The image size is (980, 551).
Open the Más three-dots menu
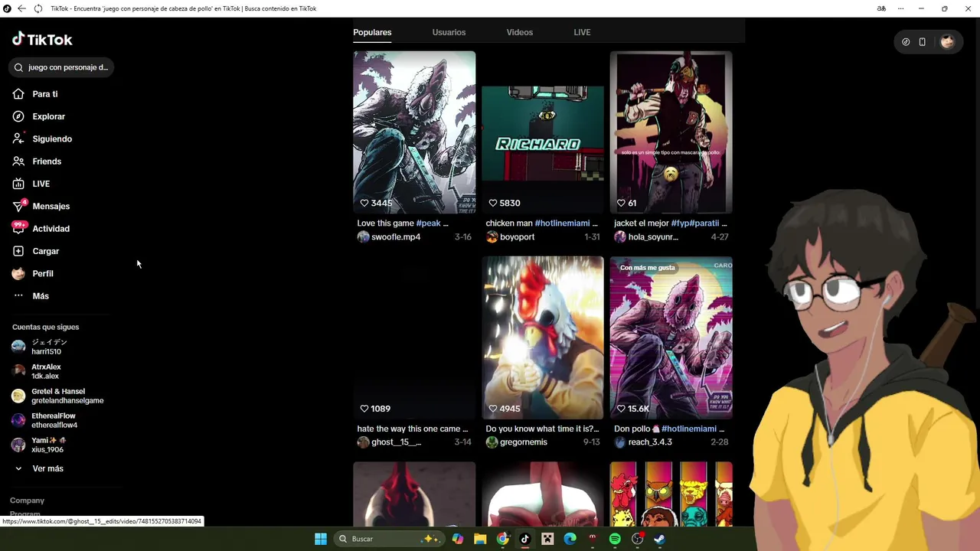pyautogui.click(x=18, y=295)
